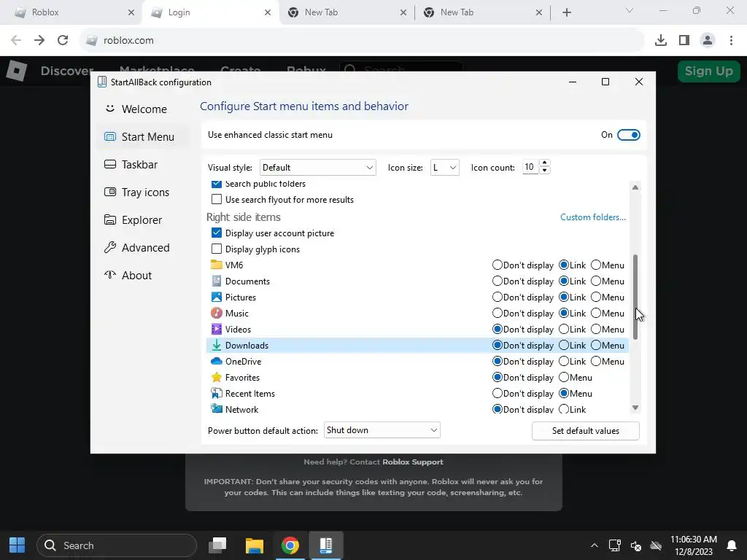Click the Start button on taskbar
Screen dimensions: 747x560
pyautogui.click(x=18, y=545)
